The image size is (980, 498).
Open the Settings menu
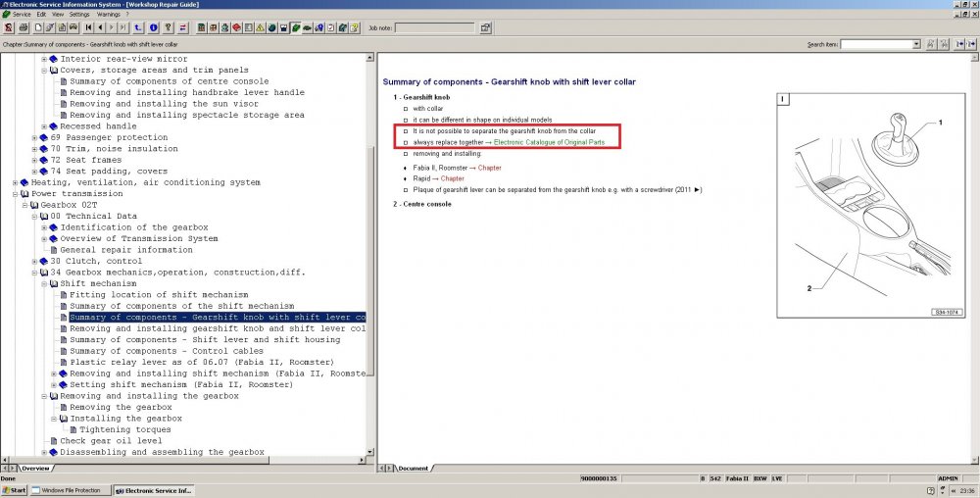coord(79,14)
